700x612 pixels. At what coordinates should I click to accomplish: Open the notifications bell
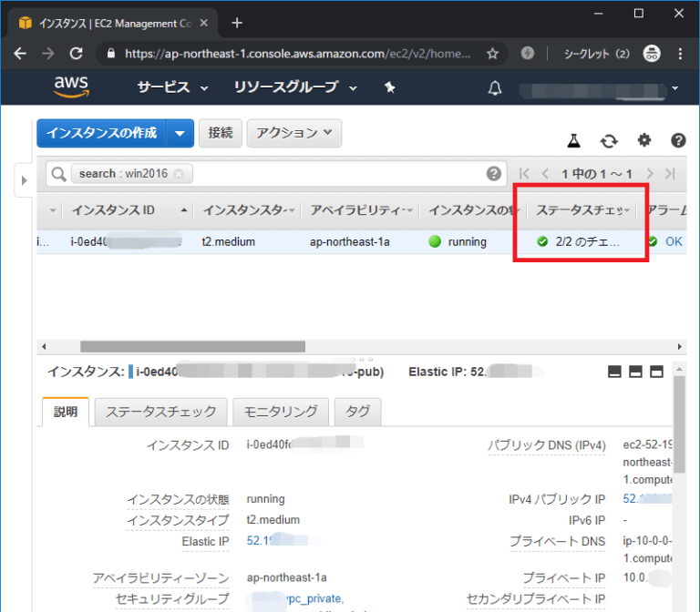(495, 87)
